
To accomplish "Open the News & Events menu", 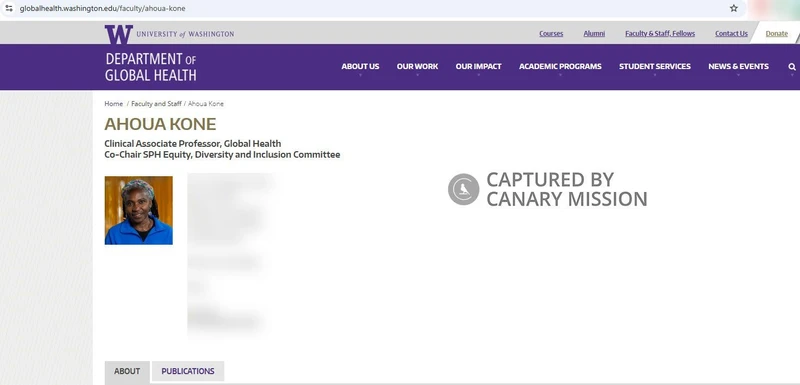I will pyautogui.click(x=738, y=66).
